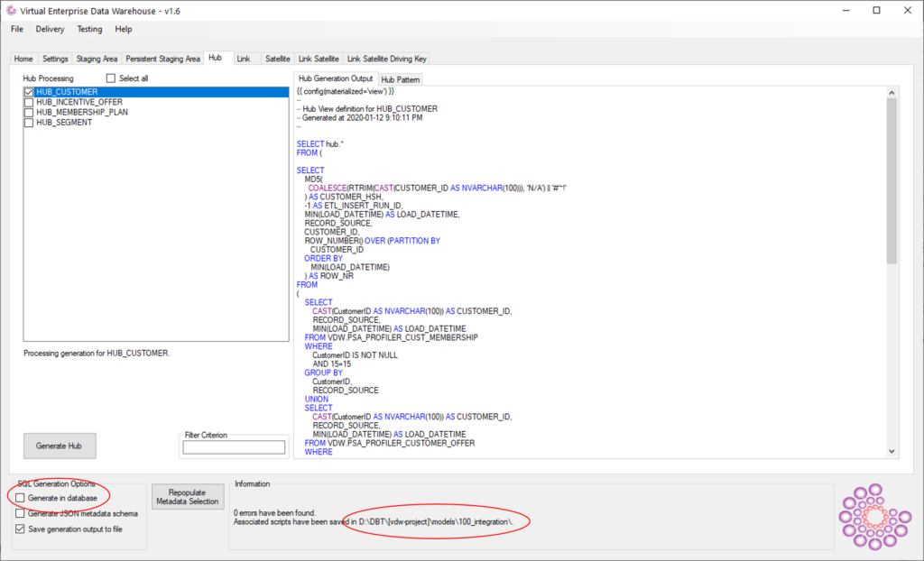
Task: Click the VEDW application icon in the title bar
Action: [x=13, y=10]
